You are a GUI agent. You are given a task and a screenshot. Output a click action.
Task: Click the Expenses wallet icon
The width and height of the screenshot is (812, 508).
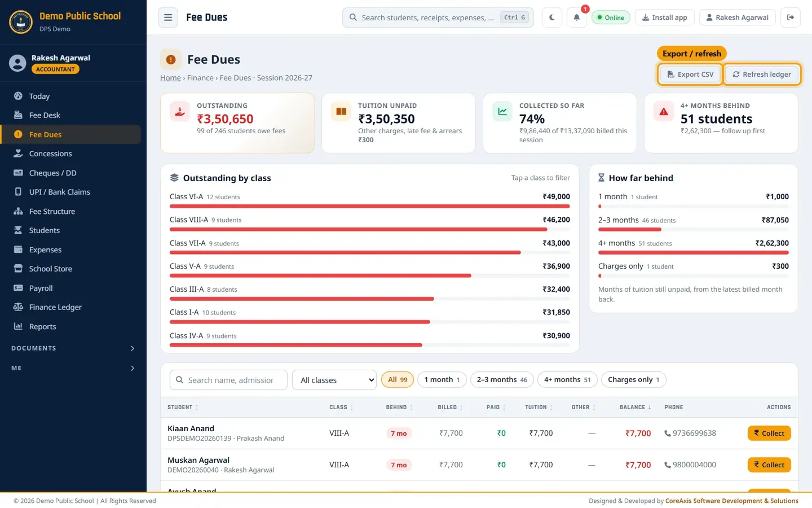[x=18, y=249]
